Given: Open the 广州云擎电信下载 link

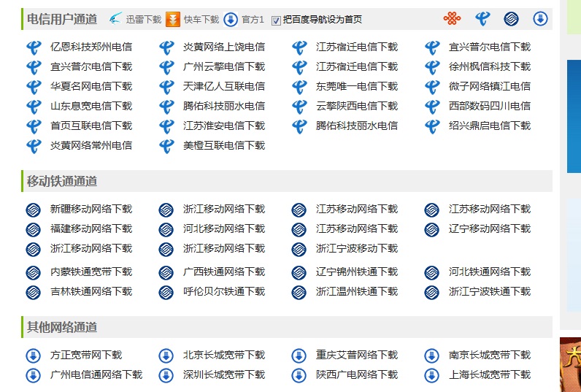Looking at the screenshot, I should pyautogui.click(x=223, y=66).
